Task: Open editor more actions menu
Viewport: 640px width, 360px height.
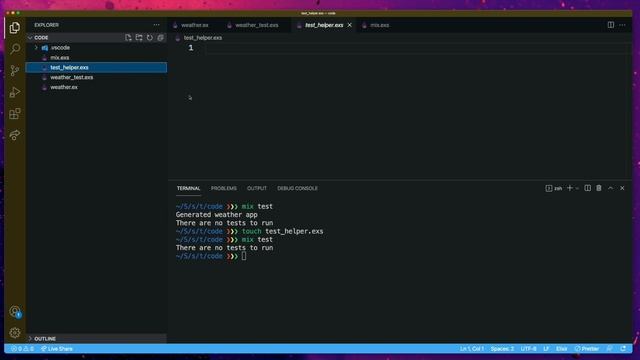Action: [622, 25]
